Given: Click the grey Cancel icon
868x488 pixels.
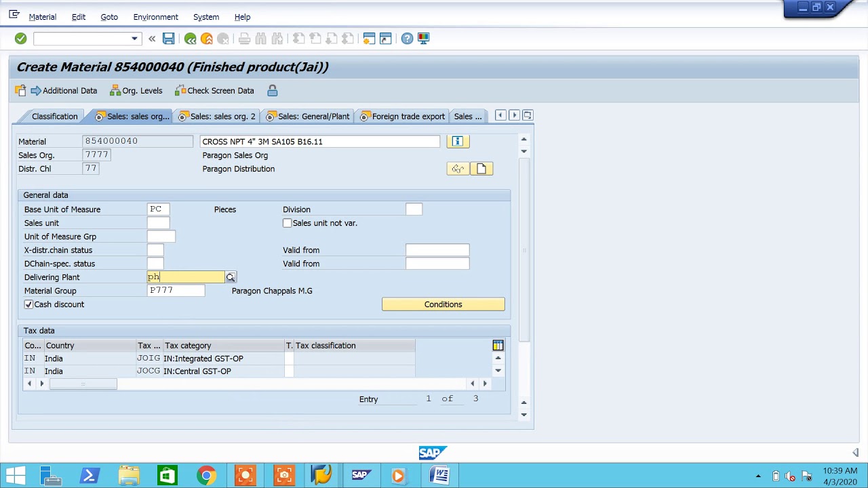Looking at the screenshot, I should (x=223, y=39).
